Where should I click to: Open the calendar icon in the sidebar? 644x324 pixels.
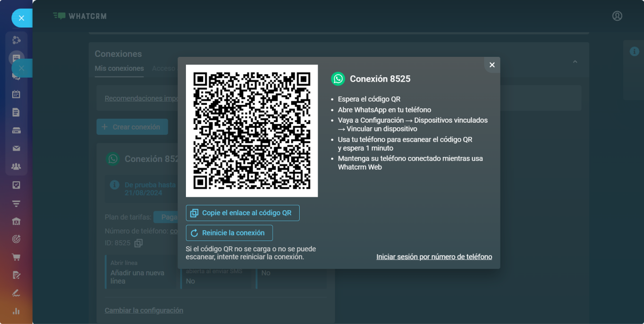pos(16,94)
